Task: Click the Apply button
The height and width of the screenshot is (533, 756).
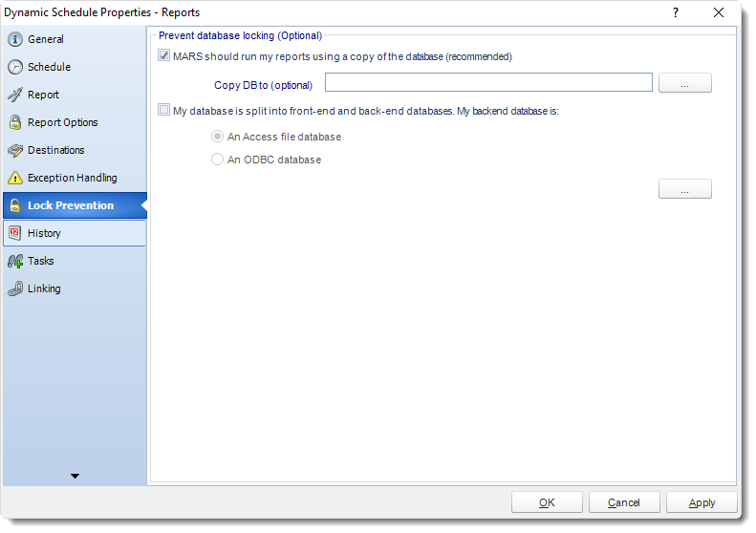Action: pyautogui.click(x=702, y=502)
